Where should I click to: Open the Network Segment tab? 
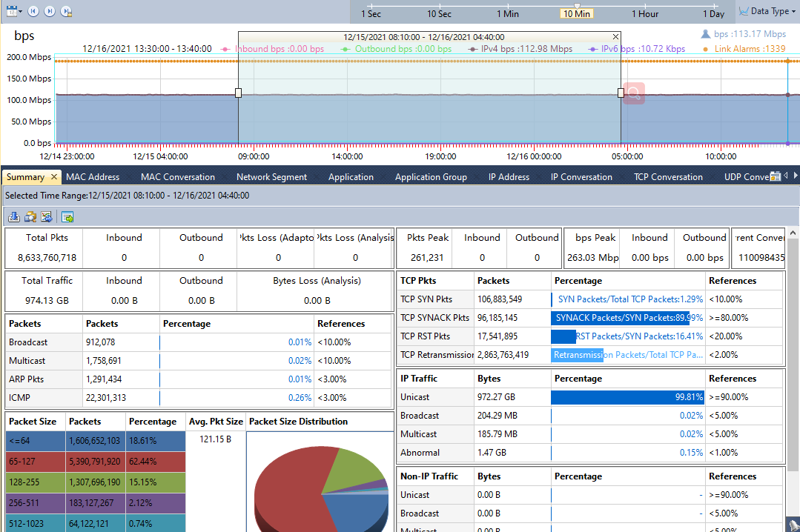(x=271, y=177)
